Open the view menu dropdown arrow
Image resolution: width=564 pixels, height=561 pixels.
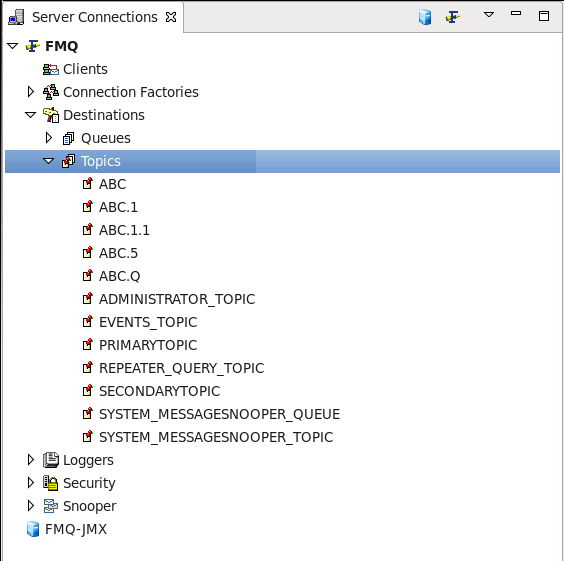click(488, 15)
